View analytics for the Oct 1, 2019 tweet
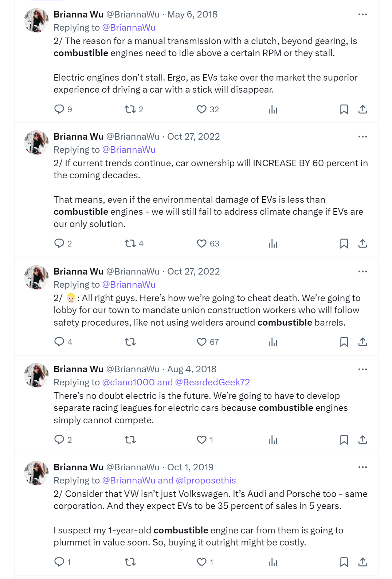 coord(273,562)
